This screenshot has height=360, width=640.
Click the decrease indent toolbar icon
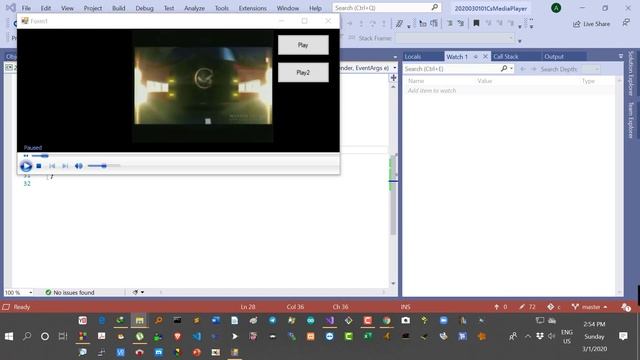pyautogui.click(x=450, y=24)
